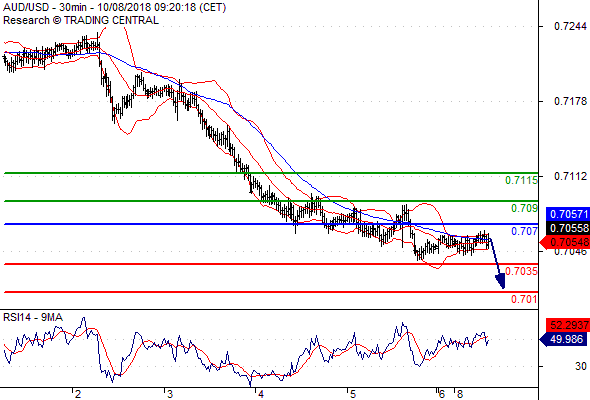This screenshot has width=590, height=400.
Task: Click the AUD/USD 30min chart title
Action: click(114, 7)
